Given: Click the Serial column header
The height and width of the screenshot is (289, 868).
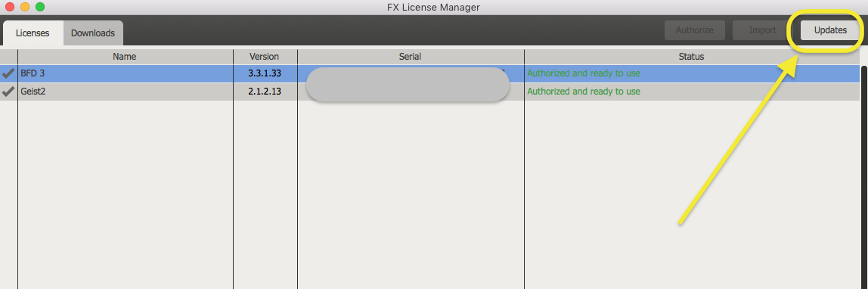Looking at the screenshot, I should click(x=411, y=57).
